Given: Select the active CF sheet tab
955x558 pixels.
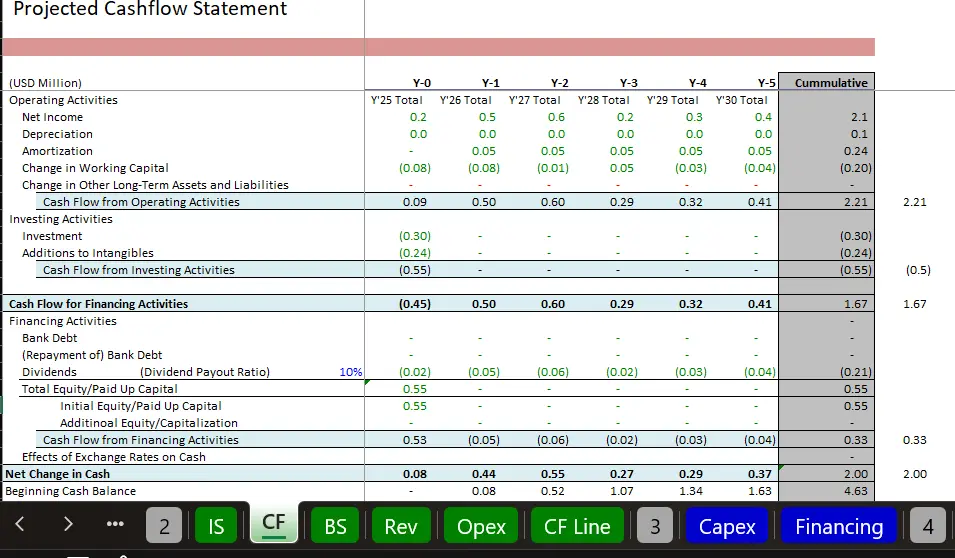Looking at the screenshot, I should click(273, 526).
